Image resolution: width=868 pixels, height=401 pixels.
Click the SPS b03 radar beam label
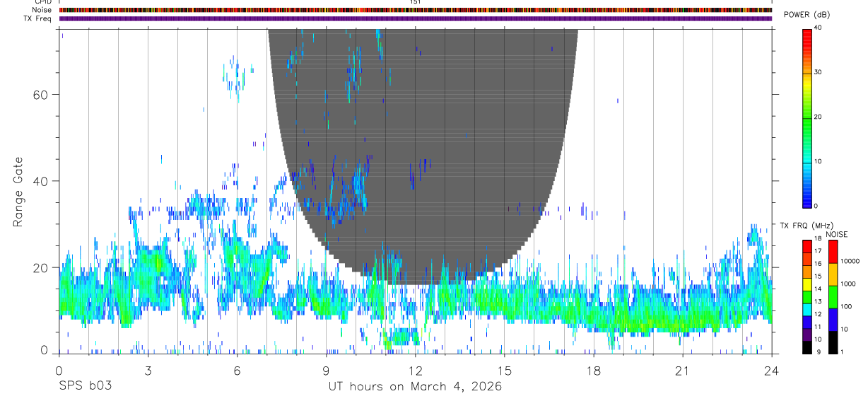(x=84, y=387)
